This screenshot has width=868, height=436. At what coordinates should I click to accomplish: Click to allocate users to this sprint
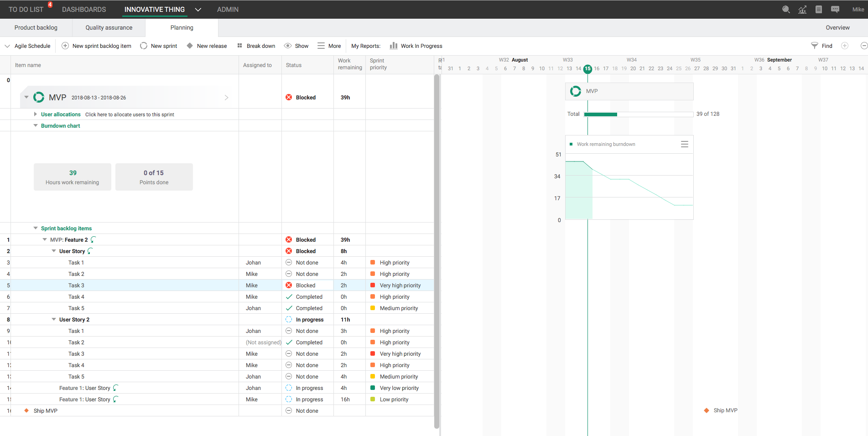pyautogui.click(x=130, y=114)
